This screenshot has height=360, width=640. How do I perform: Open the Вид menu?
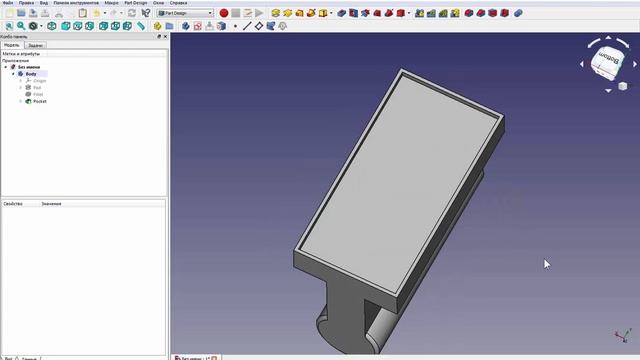pos(44,3)
